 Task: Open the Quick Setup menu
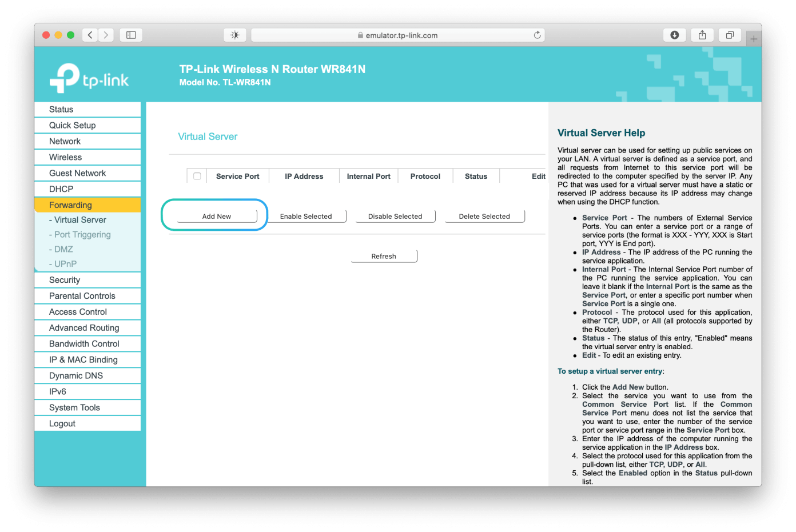[87, 125]
